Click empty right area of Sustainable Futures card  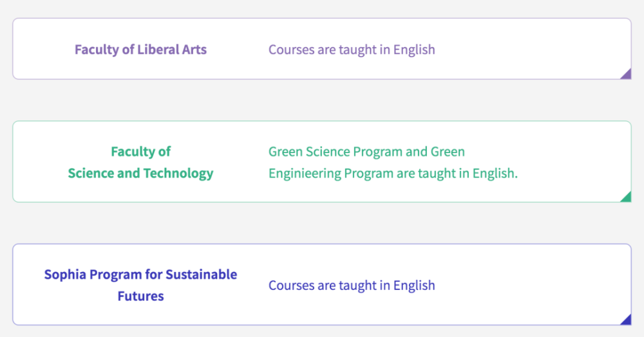tap(530, 284)
